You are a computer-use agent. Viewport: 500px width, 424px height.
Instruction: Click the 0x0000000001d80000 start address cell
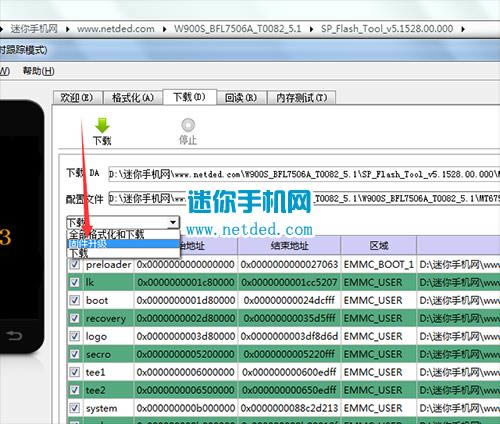point(186,300)
